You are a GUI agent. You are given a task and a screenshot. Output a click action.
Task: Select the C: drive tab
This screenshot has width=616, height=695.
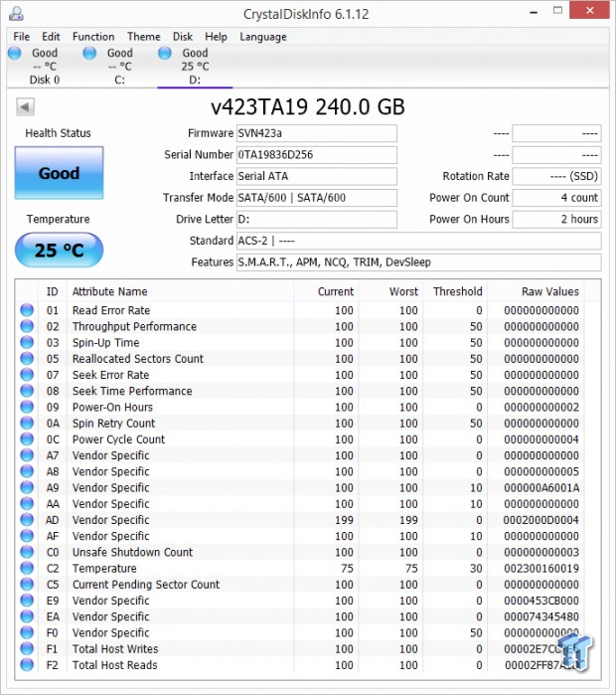(x=119, y=67)
